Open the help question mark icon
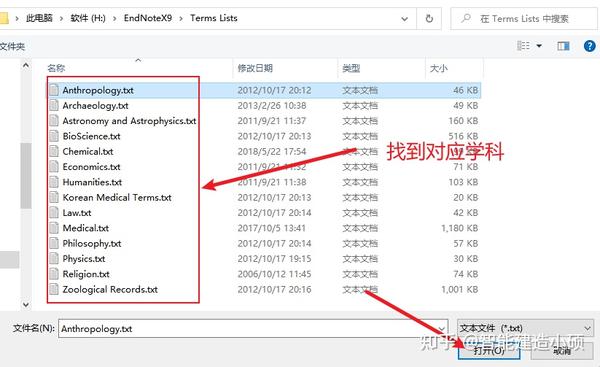Image resolution: width=600 pixels, height=367 pixels. point(589,46)
